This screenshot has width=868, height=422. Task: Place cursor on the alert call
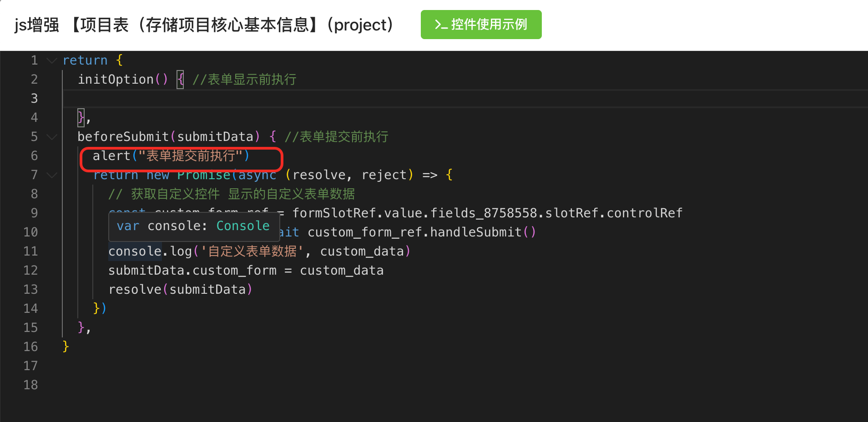(x=111, y=156)
